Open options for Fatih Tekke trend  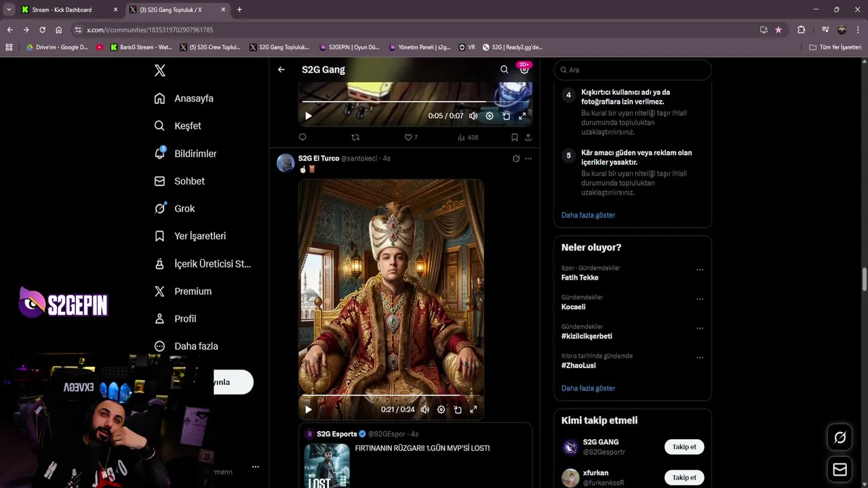point(700,270)
